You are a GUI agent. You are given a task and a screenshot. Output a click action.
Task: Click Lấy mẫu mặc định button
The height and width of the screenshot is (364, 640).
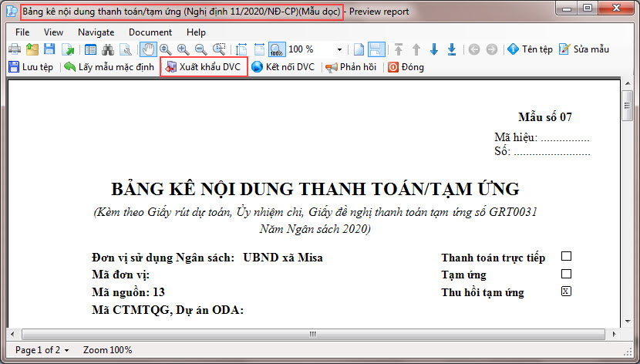coord(109,67)
